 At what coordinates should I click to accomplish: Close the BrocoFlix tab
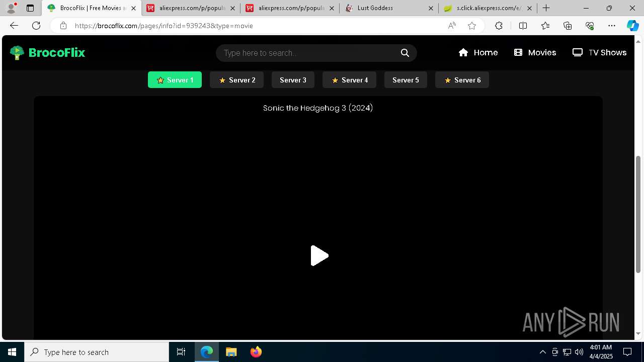coord(133,8)
